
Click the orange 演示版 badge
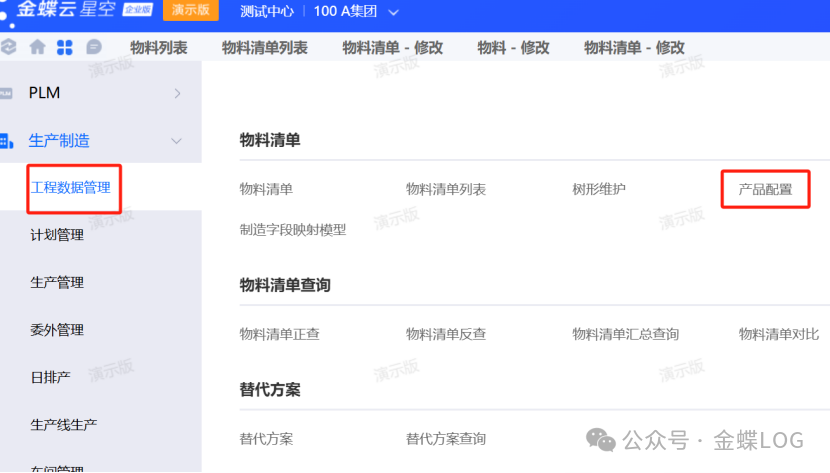tap(190, 11)
